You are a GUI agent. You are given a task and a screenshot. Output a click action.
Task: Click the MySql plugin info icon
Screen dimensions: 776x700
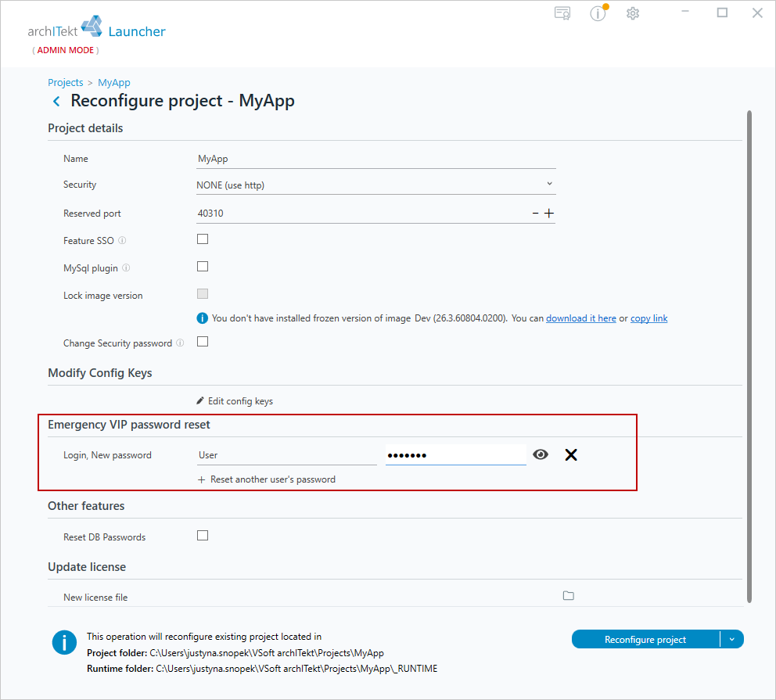[126, 268]
